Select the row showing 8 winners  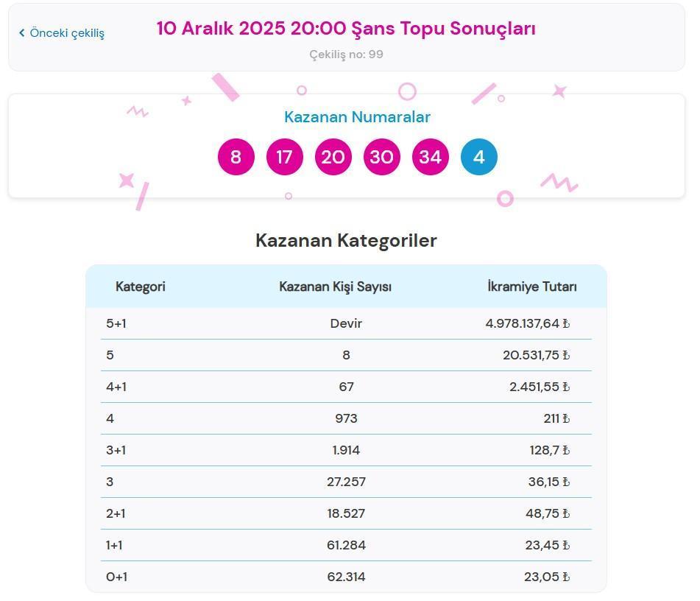[x=346, y=355]
